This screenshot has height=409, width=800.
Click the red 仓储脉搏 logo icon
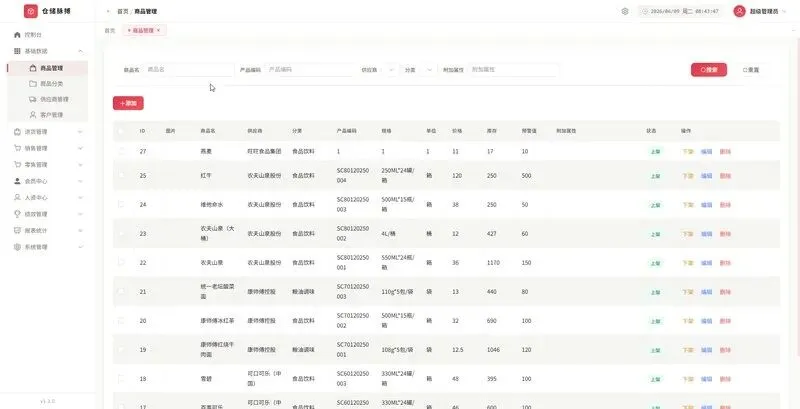[x=31, y=11]
